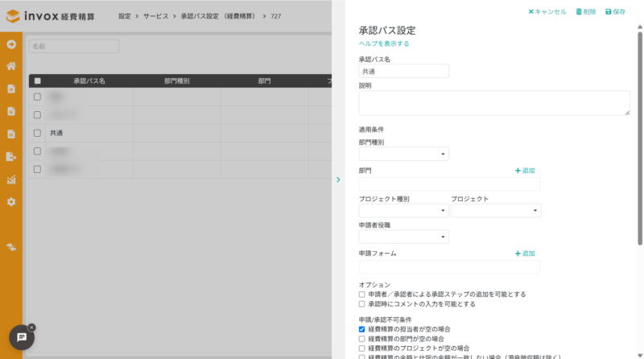Check 経費精算のプロジェクトが空の場合
644x359 pixels.
[361, 349]
